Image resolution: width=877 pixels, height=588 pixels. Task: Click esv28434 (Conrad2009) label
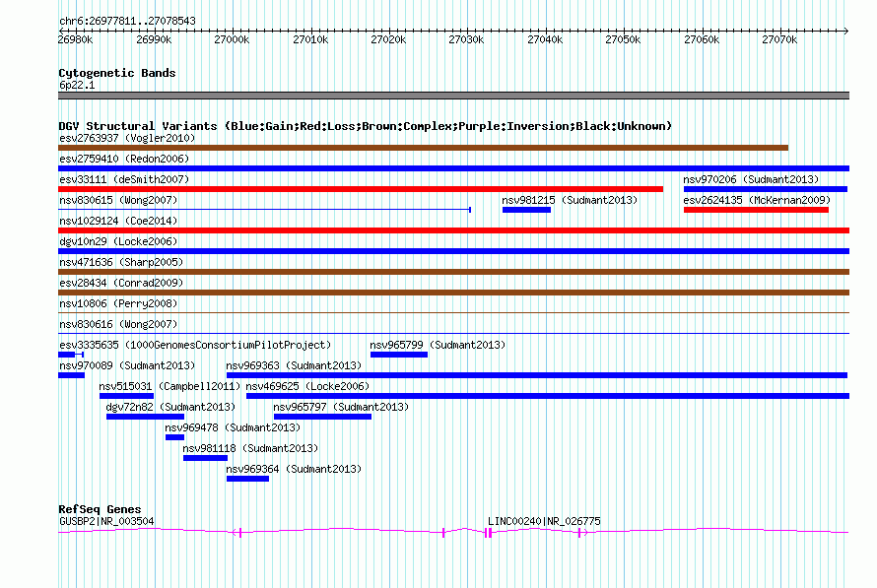121,283
